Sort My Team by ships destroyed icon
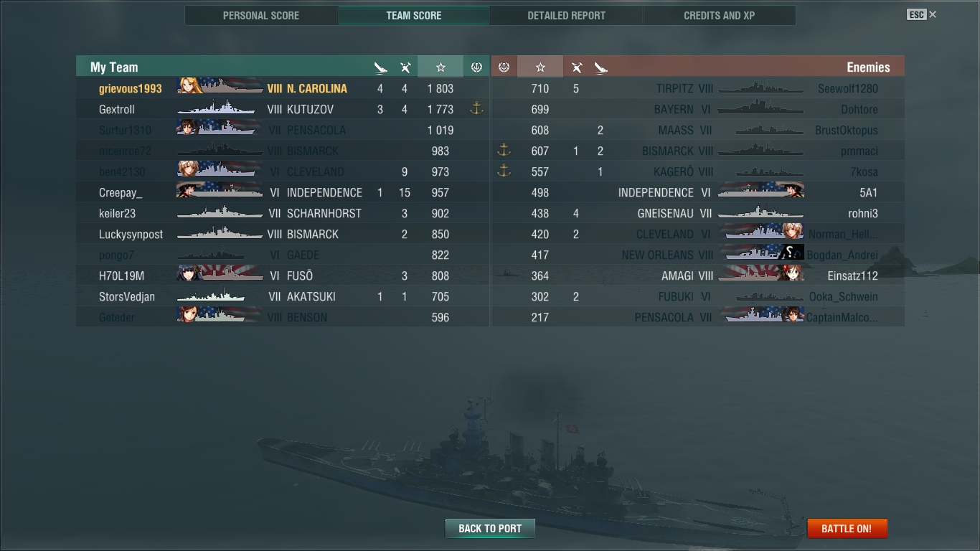980x551 pixels. 380,67
